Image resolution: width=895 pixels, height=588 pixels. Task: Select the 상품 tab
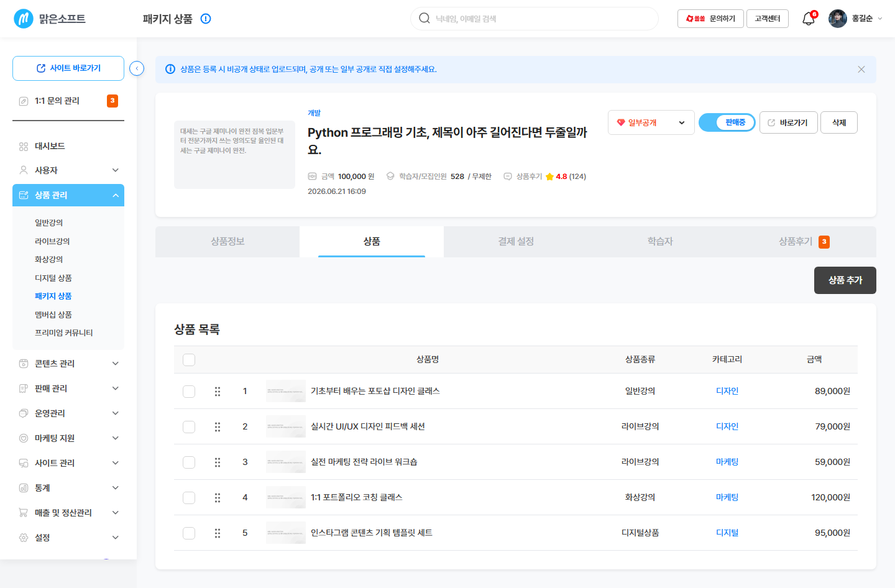[x=372, y=242]
